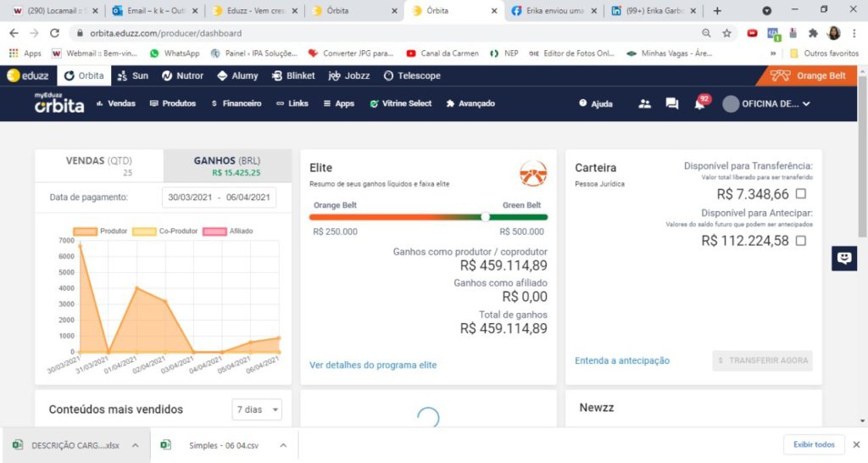Open the Telescope app tab
Viewport: 868px width, 463px height.
pyautogui.click(x=412, y=75)
